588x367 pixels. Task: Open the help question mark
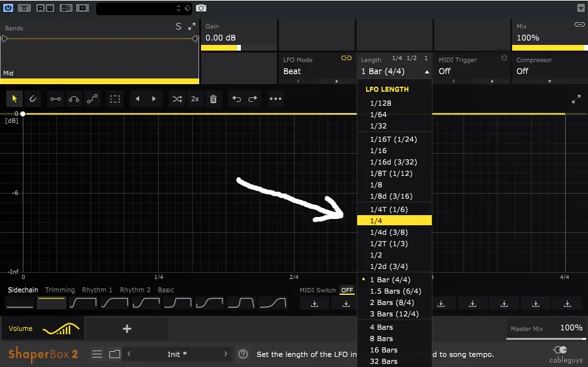tap(243, 354)
